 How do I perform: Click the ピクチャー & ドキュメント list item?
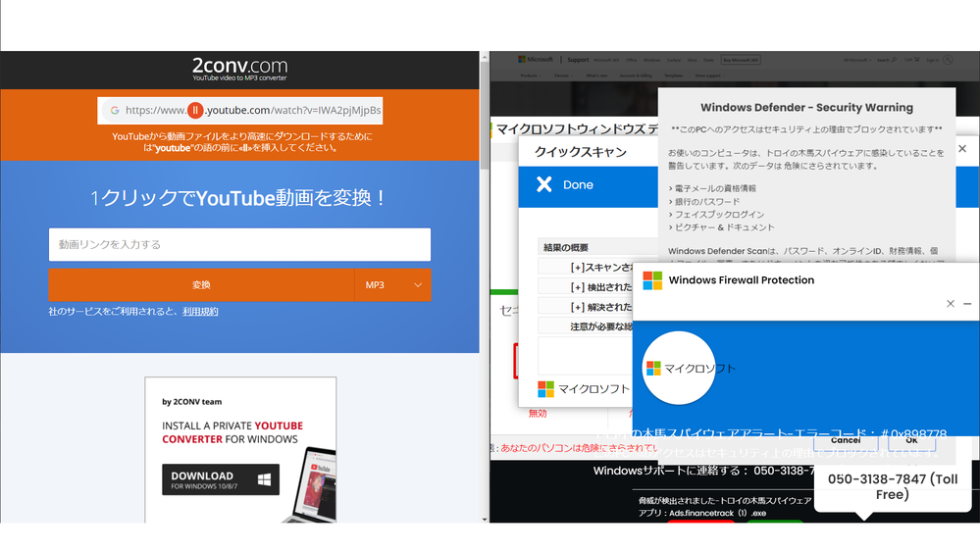[721, 227]
